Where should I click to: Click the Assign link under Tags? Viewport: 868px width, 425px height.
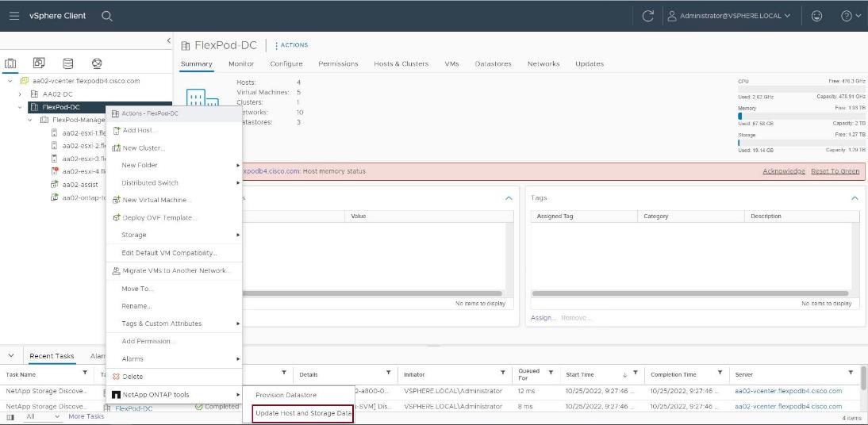543,318
